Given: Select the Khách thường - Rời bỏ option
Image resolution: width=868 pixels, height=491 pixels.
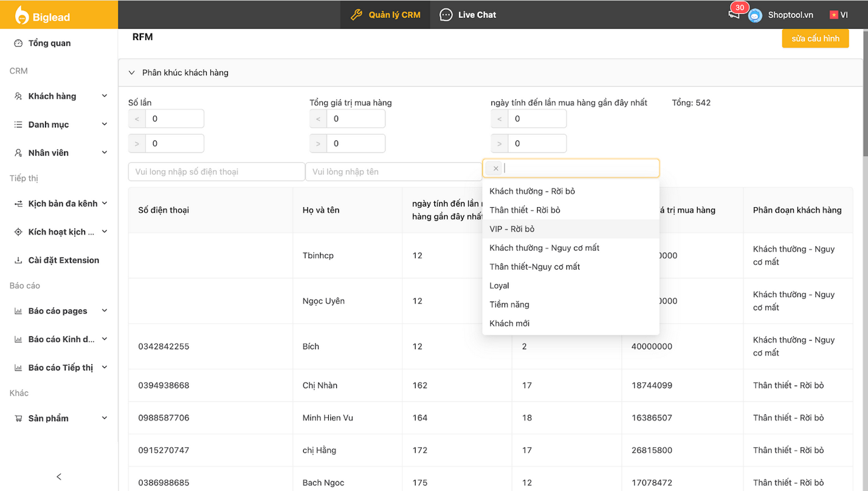Looking at the screenshot, I should pos(571,191).
